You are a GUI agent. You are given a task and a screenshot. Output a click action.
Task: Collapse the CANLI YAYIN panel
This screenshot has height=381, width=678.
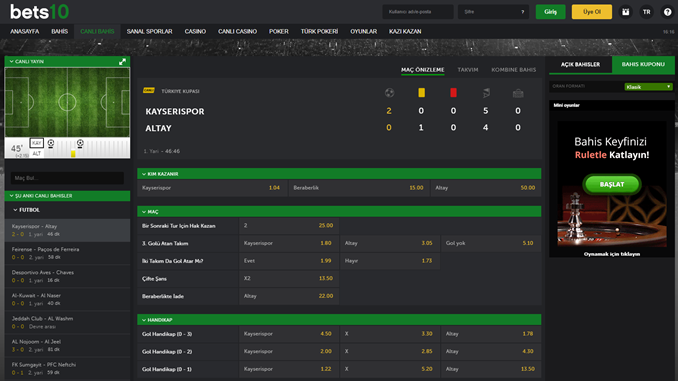pos(12,62)
